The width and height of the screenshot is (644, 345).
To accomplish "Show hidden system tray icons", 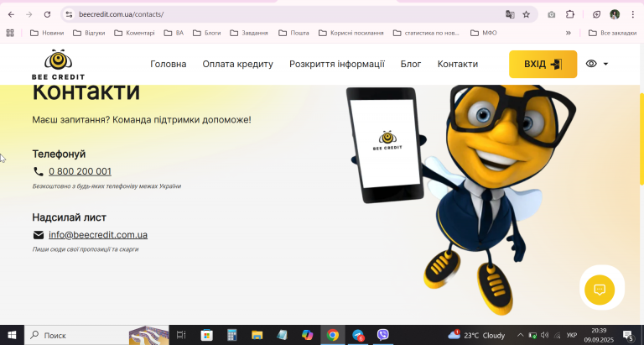I will click(x=521, y=335).
